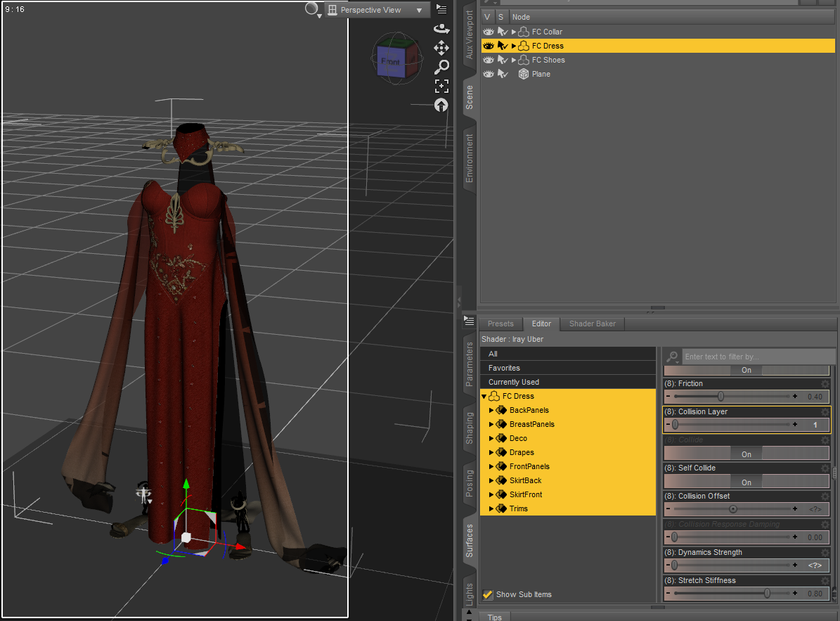Select SkirtFront surface in tree
The image size is (840, 621).
[x=526, y=494]
